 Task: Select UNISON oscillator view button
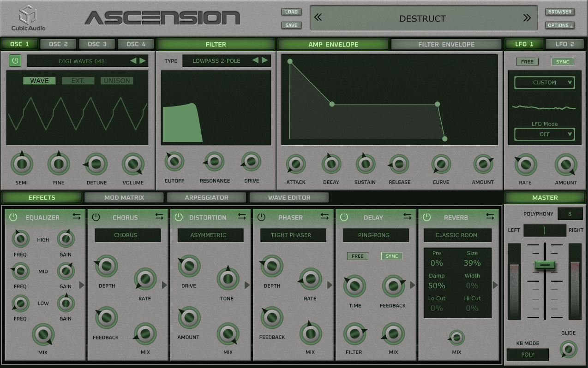pos(117,81)
